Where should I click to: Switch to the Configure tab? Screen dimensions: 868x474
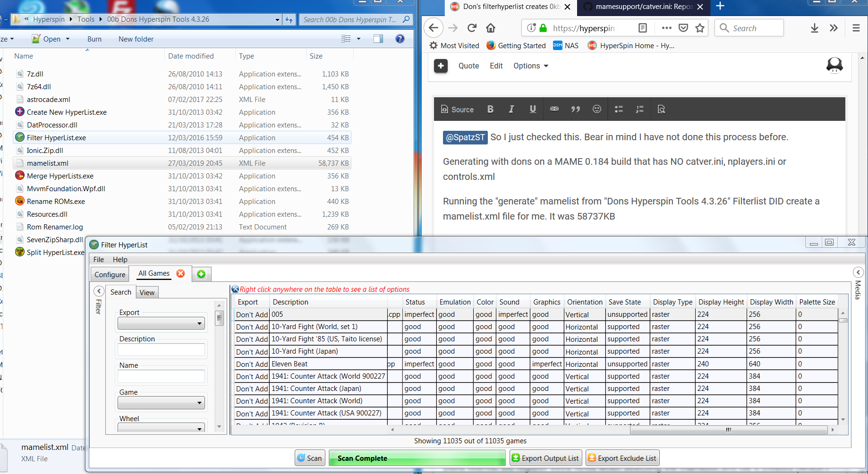110,274
